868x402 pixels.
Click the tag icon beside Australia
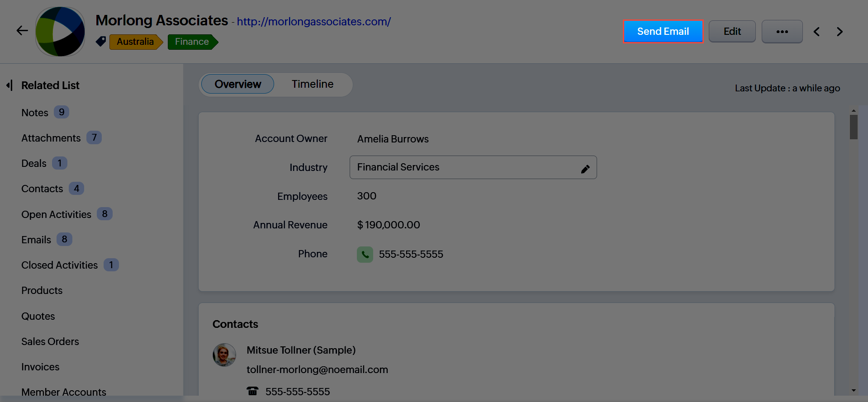(x=101, y=42)
